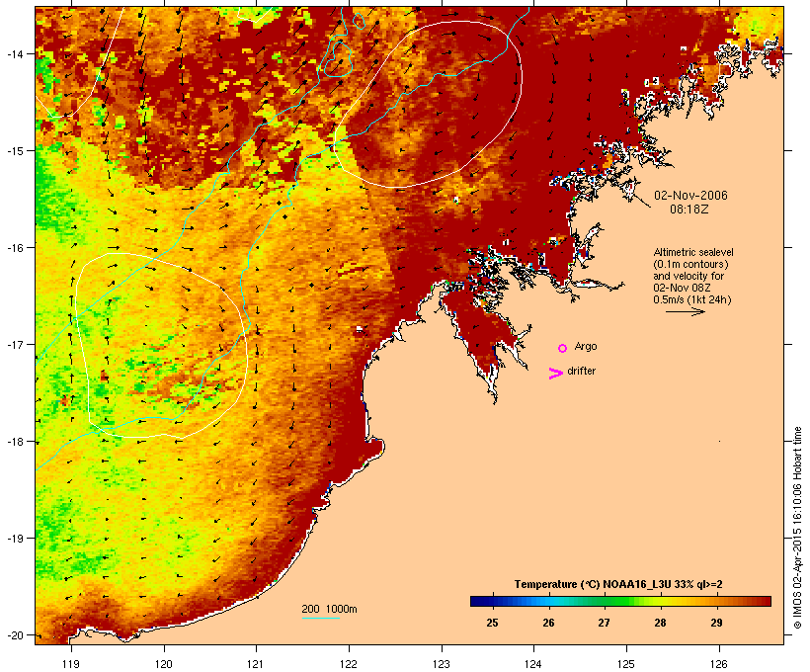Click the dark blue end of the temperature bar

[x=476, y=601]
